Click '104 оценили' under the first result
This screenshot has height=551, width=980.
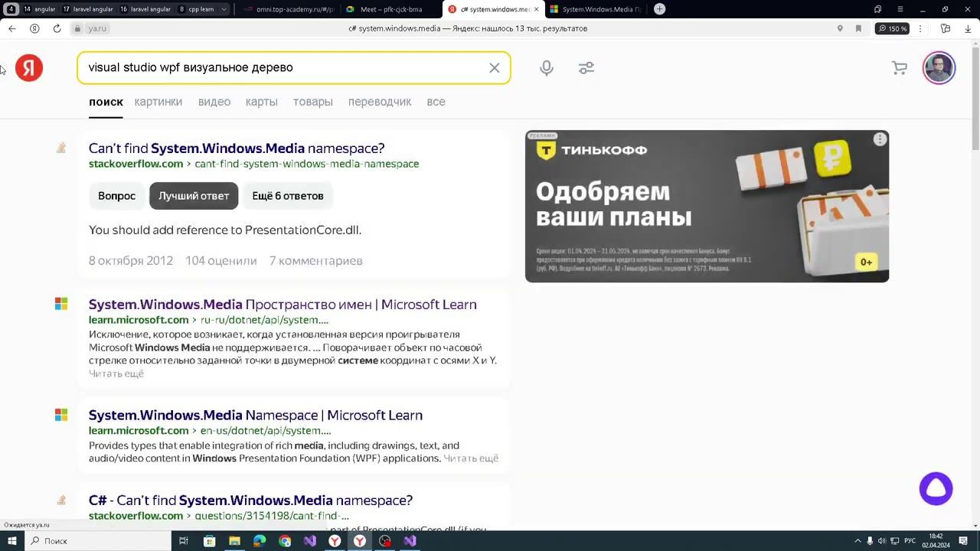(221, 261)
